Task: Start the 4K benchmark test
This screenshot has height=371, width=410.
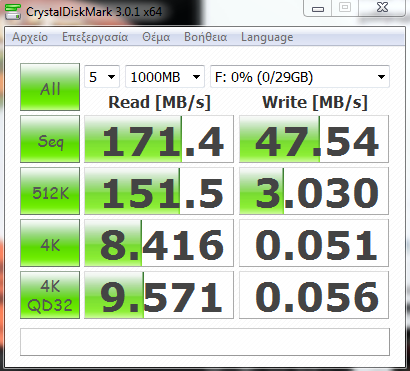Action: tap(50, 243)
